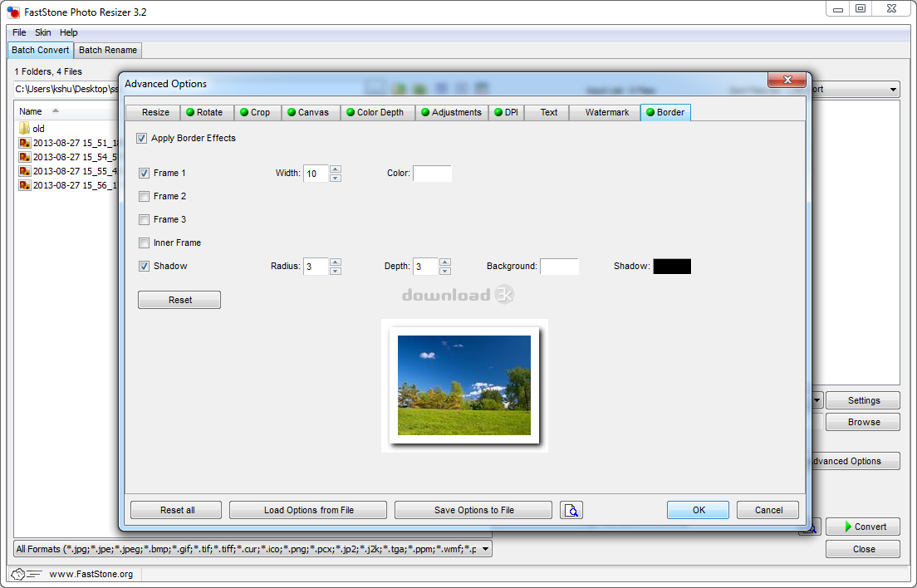The width and height of the screenshot is (917, 588).
Task: Open the Help menu
Action: tap(68, 32)
